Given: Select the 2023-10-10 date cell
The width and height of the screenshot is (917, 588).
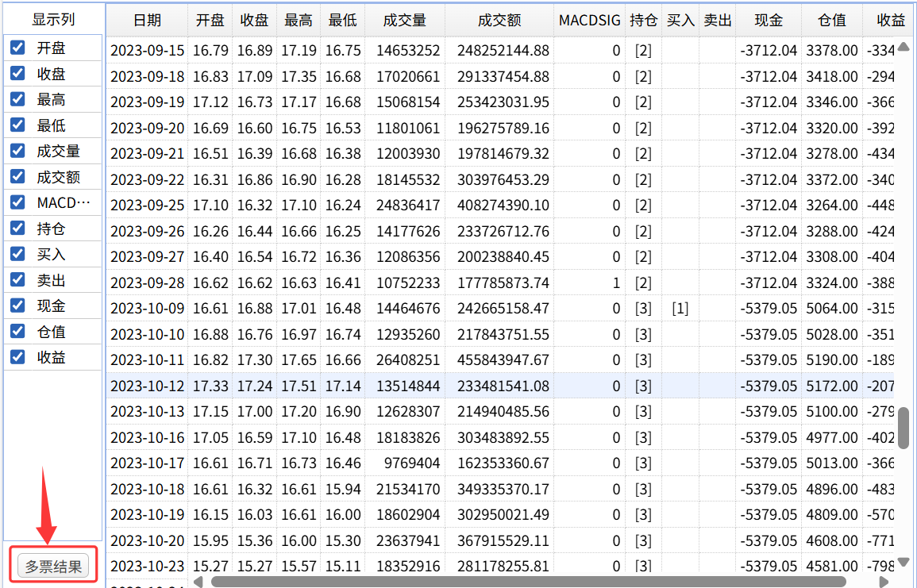Looking at the screenshot, I should tap(147, 334).
